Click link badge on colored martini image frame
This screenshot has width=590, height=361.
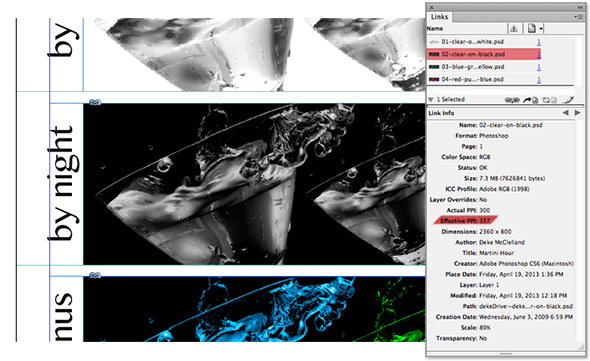tap(95, 275)
